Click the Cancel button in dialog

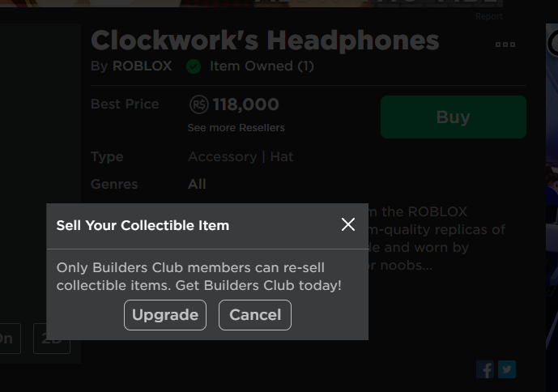(x=255, y=315)
